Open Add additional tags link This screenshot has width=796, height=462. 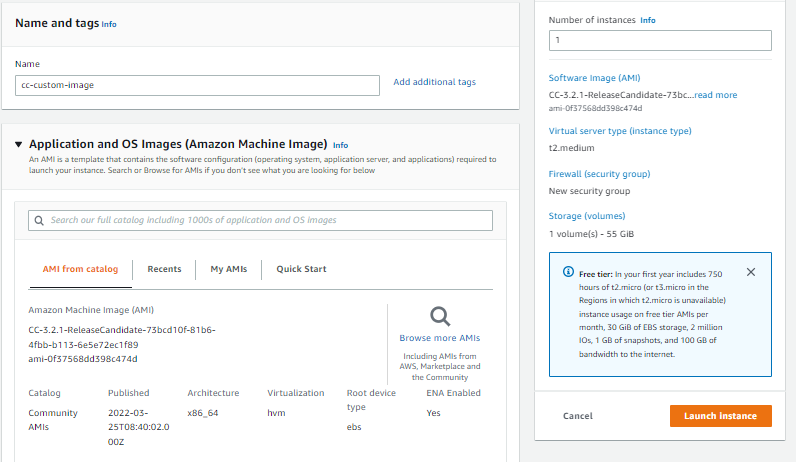[x=435, y=82]
